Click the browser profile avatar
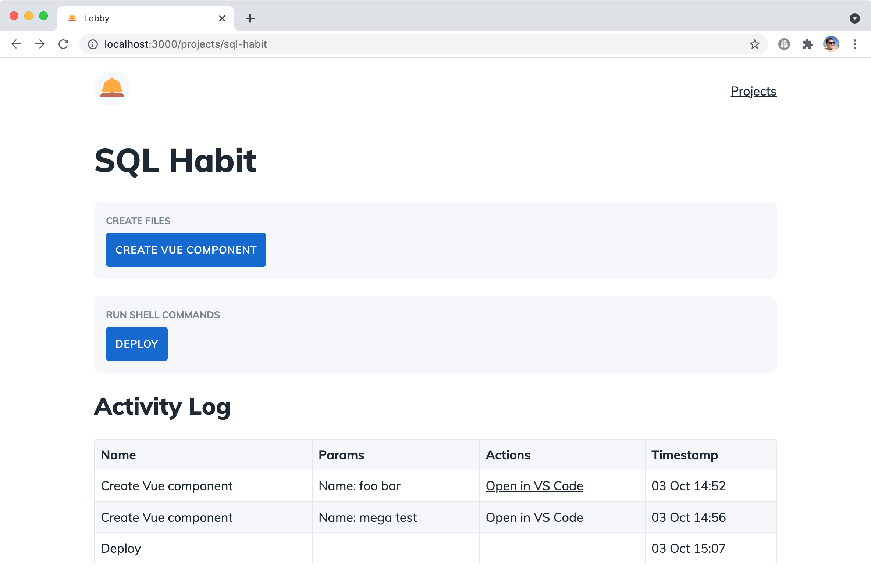The height and width of the screenshot is (588, 871). pyautogui.click(x=831, y=44)
